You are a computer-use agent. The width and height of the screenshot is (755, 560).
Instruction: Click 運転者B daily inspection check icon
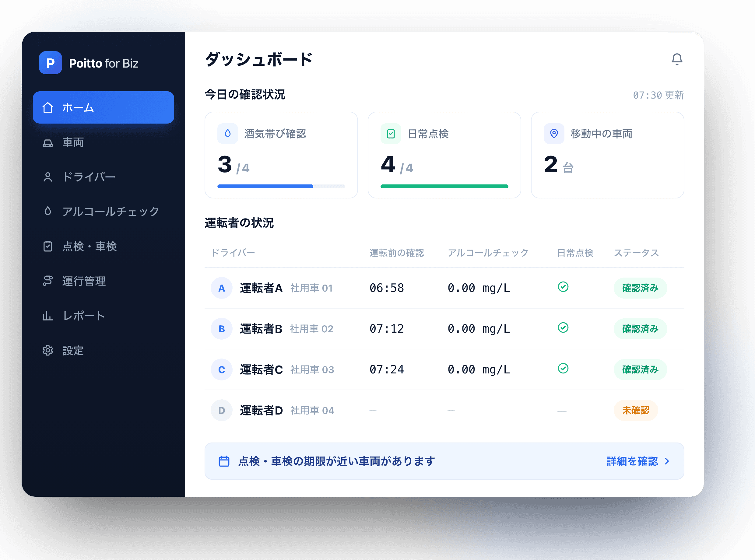point(563,327)
